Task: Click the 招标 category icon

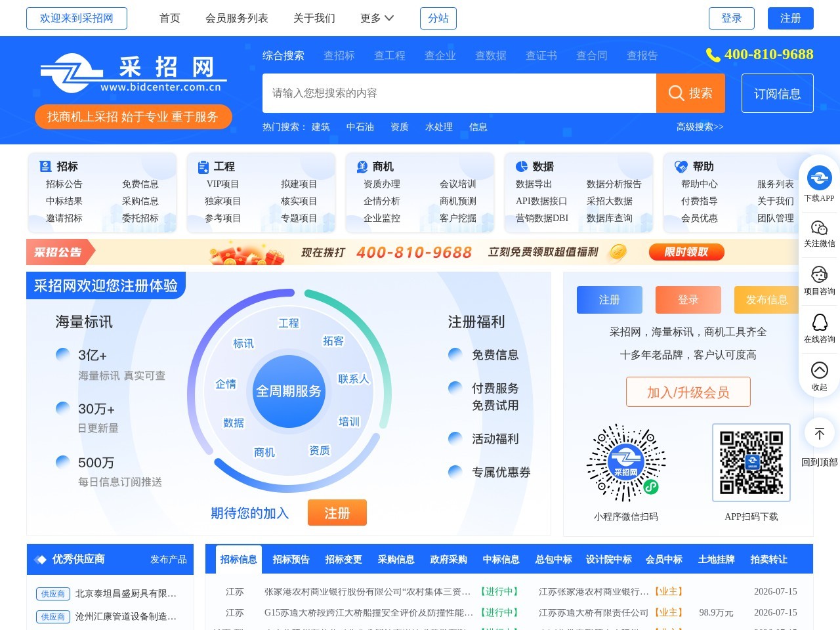Action: click(45, 167)
